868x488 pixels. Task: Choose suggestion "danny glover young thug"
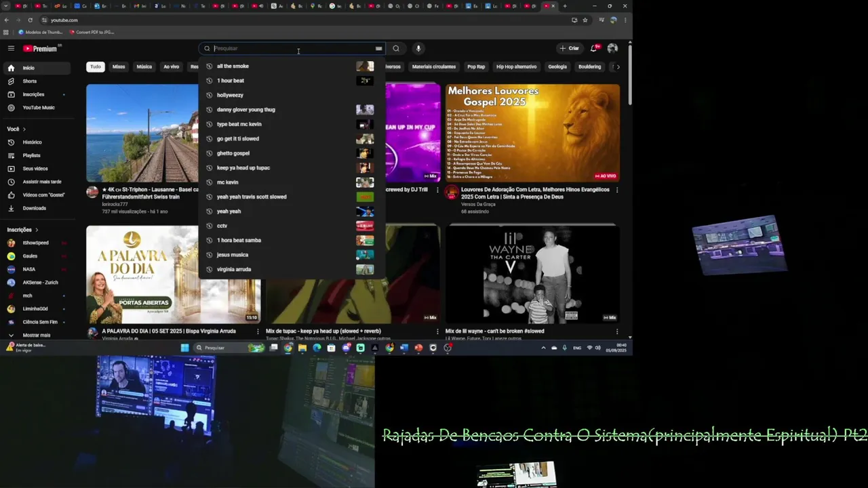pos(292,110)
